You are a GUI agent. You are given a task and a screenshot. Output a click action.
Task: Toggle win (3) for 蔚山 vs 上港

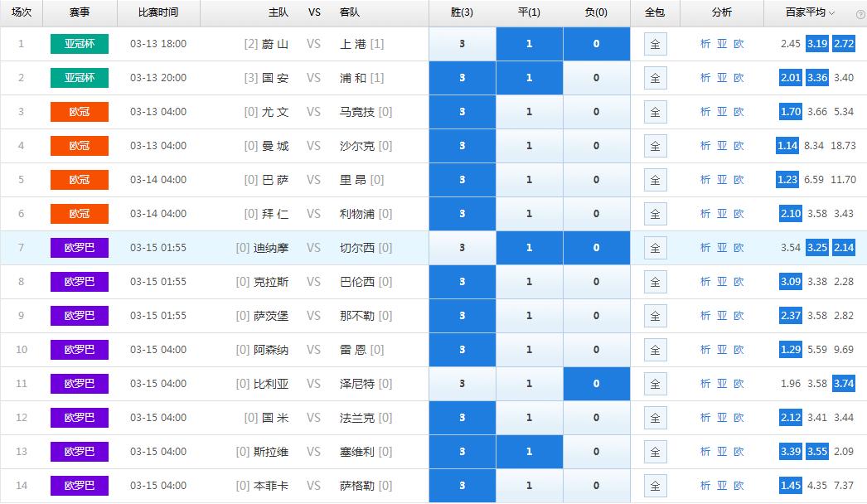click(x=463, y=44)
